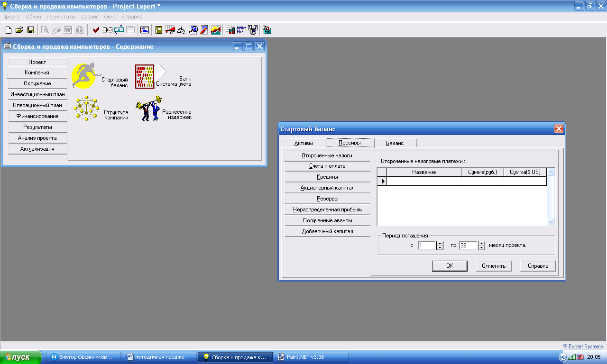Click the table scrollbar down arrow
Image resolution: width=607 pixels, height=364 pixels.
(x=551, y=222)
